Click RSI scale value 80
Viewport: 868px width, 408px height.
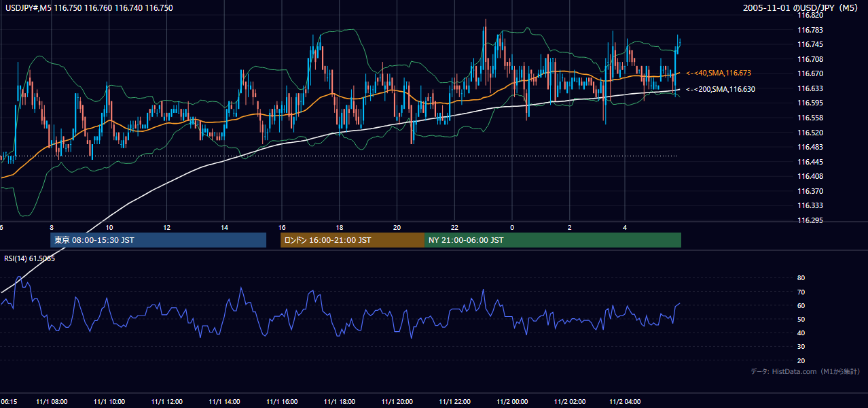pyautogui.click(x=801, y=278)
